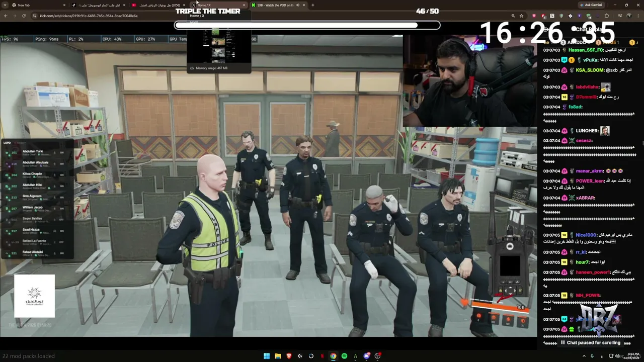Click the Triple The Timer progress bar

pyautogui.click(x=307, y=25)
